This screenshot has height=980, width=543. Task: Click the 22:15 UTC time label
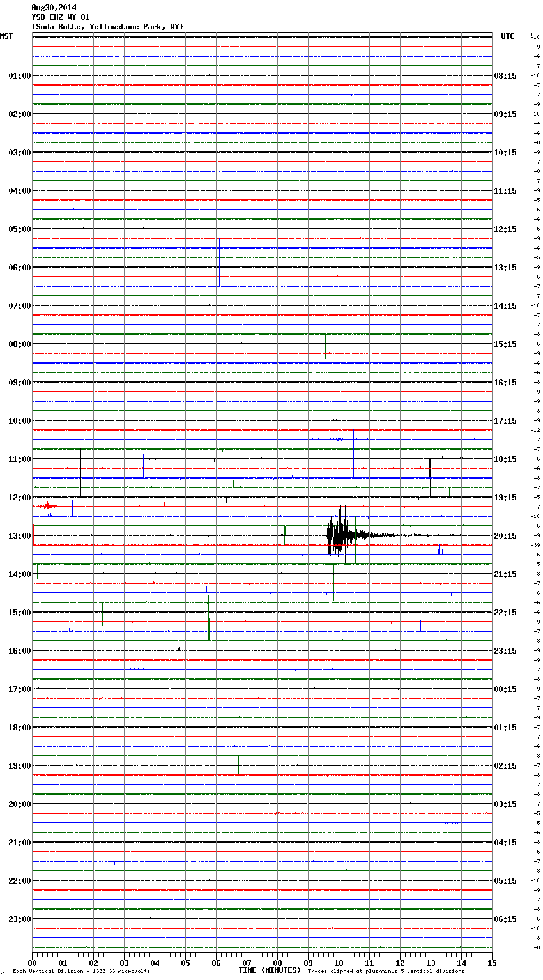505,613
